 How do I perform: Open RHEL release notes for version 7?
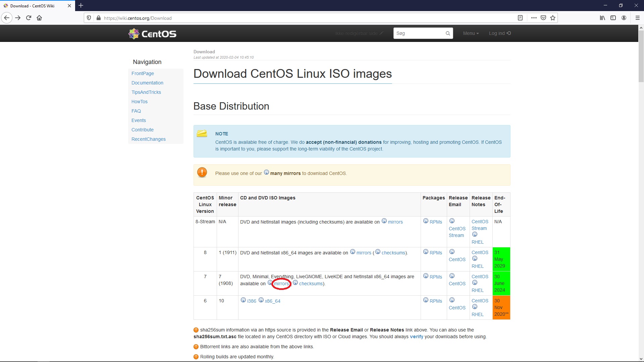[x=477, y=290]
